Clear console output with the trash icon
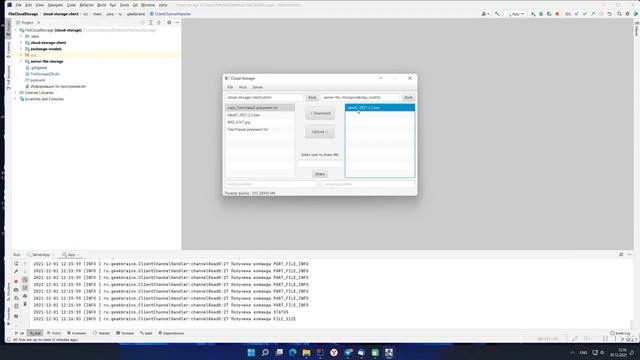Viewport: 640px width, 360px height. click(25, 304)
